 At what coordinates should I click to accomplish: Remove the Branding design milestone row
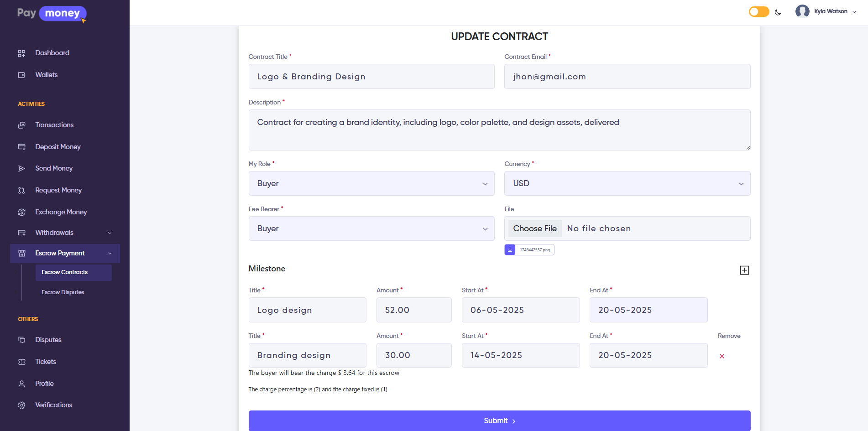pyautogui.click(x=722, y=356)
